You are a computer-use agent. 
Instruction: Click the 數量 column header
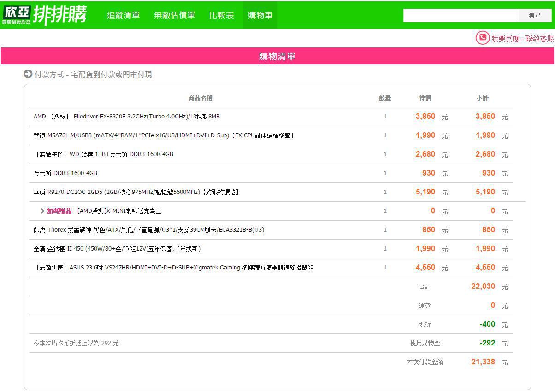pos(385,98)
